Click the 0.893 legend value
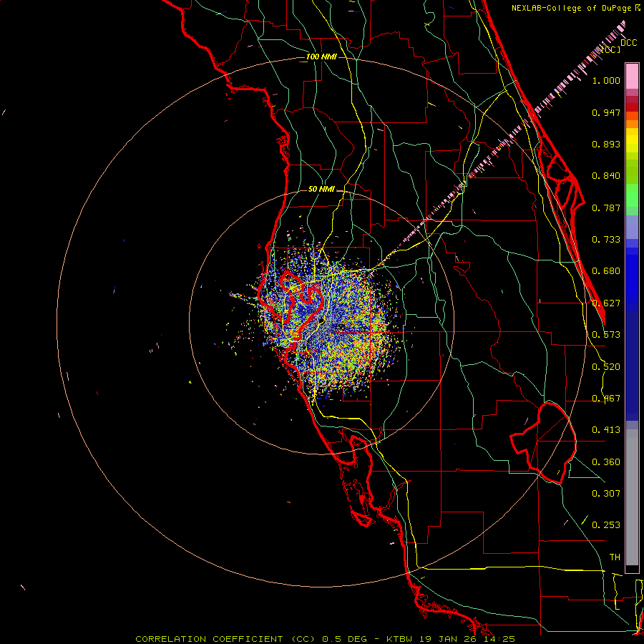The image size is (644, 644). (606, 144)
